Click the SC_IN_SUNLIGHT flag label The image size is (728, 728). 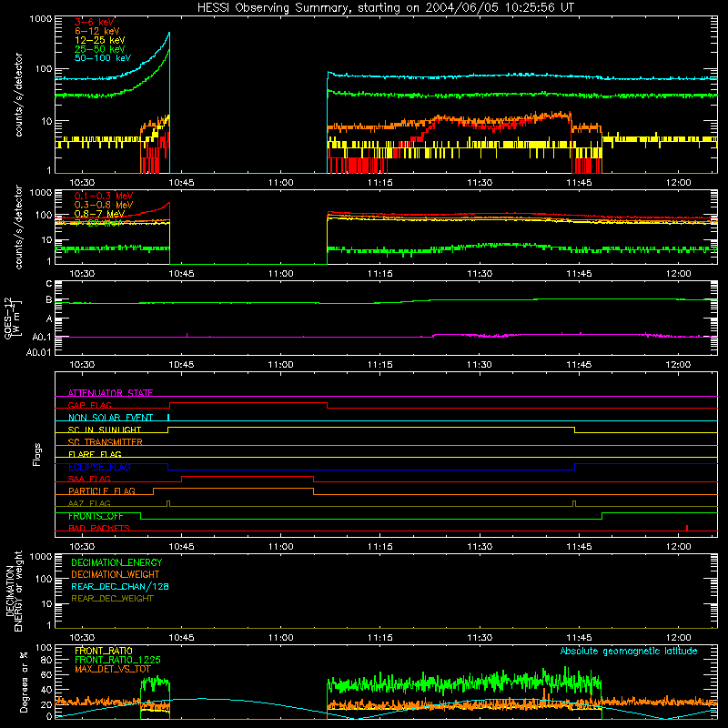(x=105, y=430)
